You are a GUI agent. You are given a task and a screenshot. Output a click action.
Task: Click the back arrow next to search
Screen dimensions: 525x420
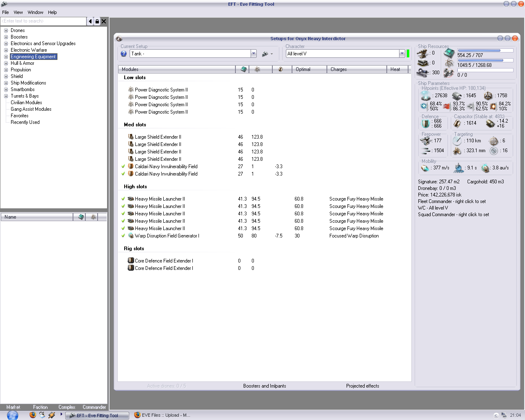[x=90, y=21]
